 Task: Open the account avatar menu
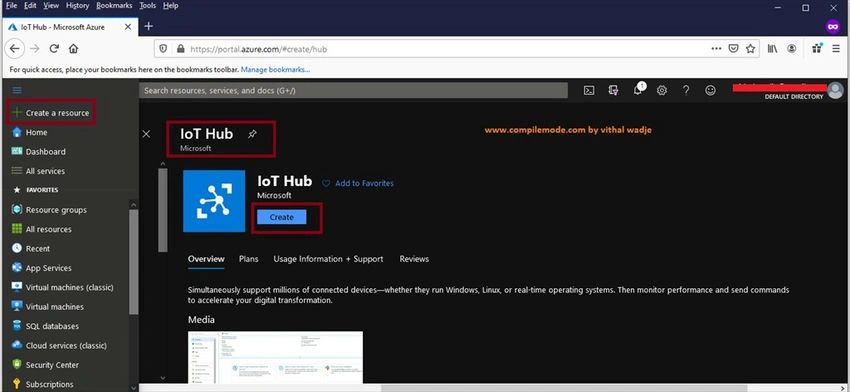[835, 91]
